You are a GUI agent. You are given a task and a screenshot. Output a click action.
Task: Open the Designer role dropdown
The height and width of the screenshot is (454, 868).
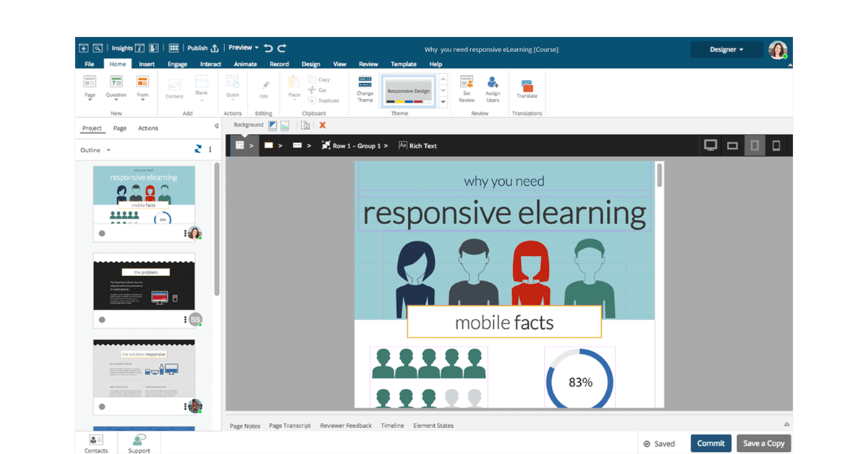726,49
